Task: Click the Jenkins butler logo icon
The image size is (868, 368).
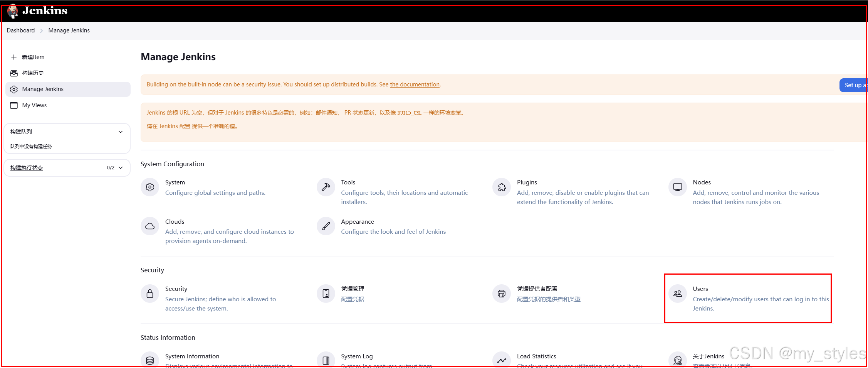Action: [13, 11]
